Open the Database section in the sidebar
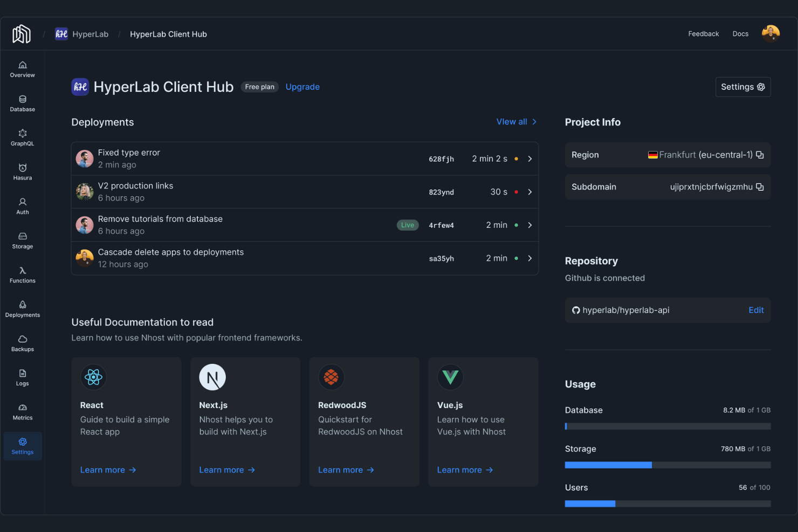 (x=22, y=103)
